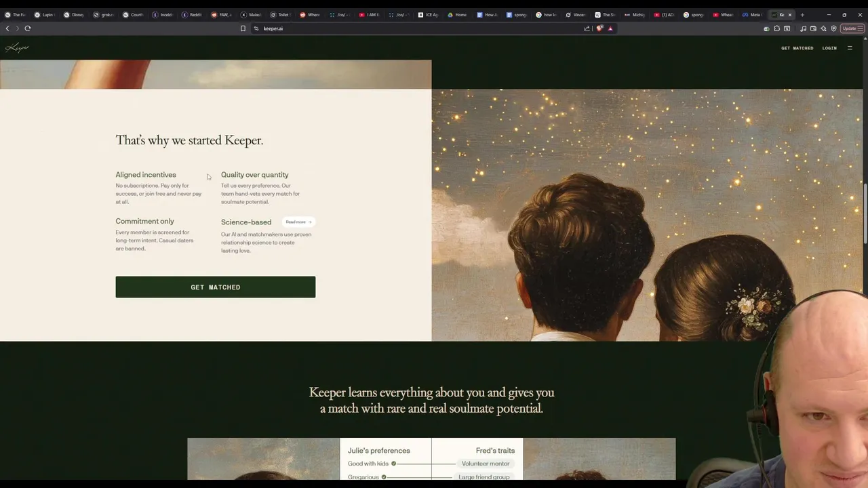Open Brave Shields lion icon

tap(600, 28)
